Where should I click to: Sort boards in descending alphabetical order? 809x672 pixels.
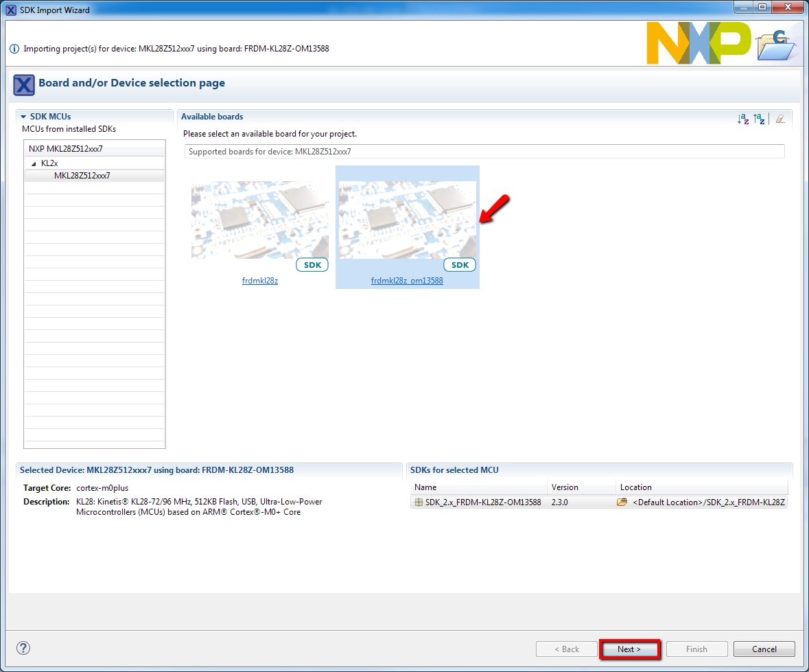click(759, 119)
